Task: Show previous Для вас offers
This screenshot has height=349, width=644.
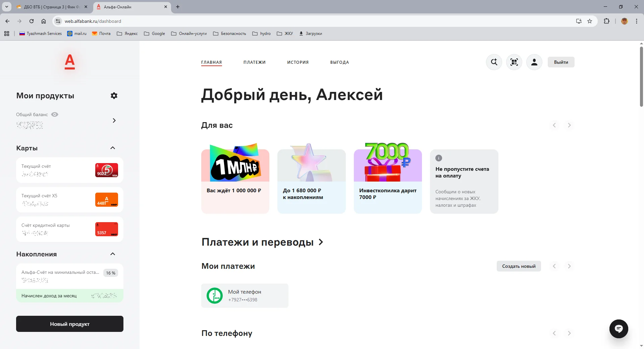Action: pyautogui.click(x=554, y=125)
